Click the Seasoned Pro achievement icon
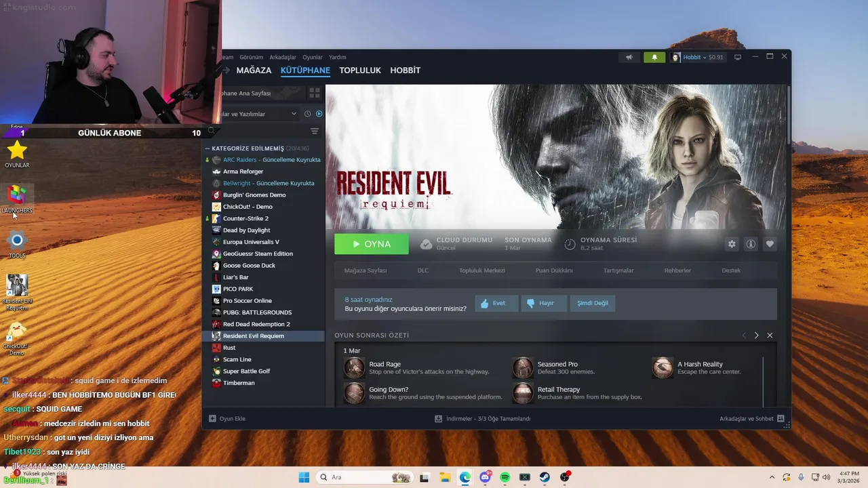 (523, 368)
